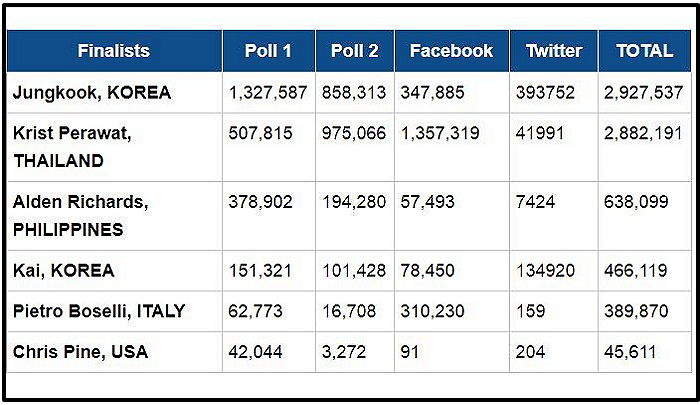Viewport: 700px width, 405px height.
Task: Select Krist Perawat's Poll 2 value 975,066
Action: point(354,133)
